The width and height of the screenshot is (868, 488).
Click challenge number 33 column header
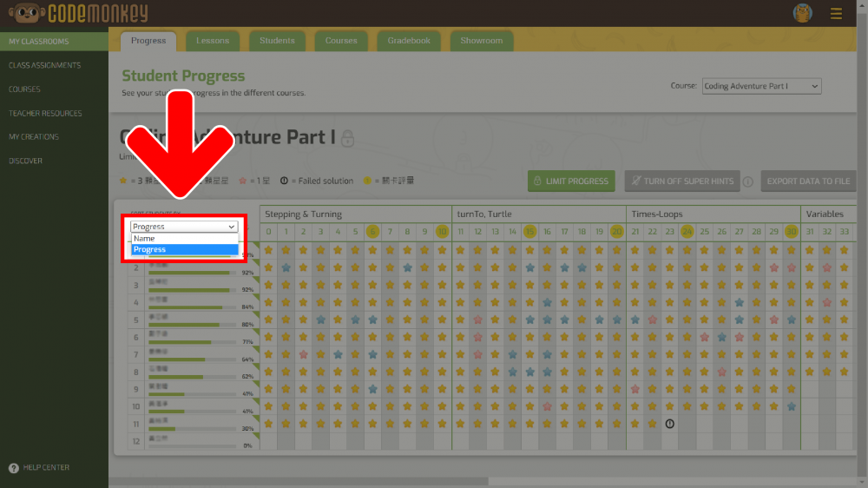[845, 232]
